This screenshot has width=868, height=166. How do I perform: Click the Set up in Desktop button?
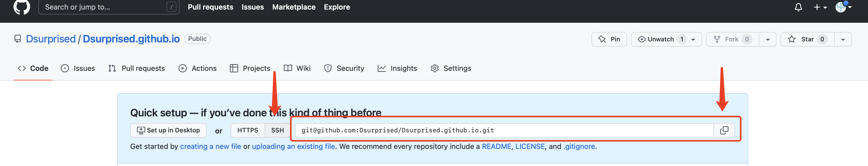pos(168,130)
